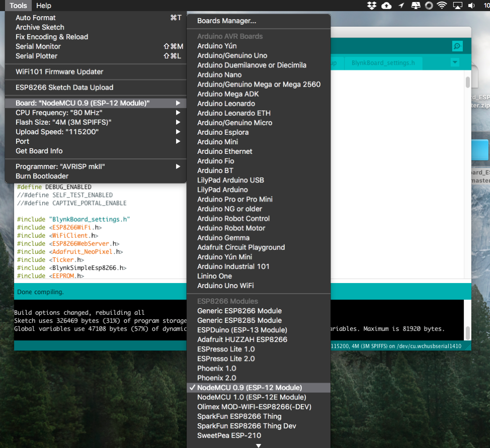This screenshot has width=490, height=448.
Task: Click the location arrow menu bar icon
Action: (x=401, y=6)
